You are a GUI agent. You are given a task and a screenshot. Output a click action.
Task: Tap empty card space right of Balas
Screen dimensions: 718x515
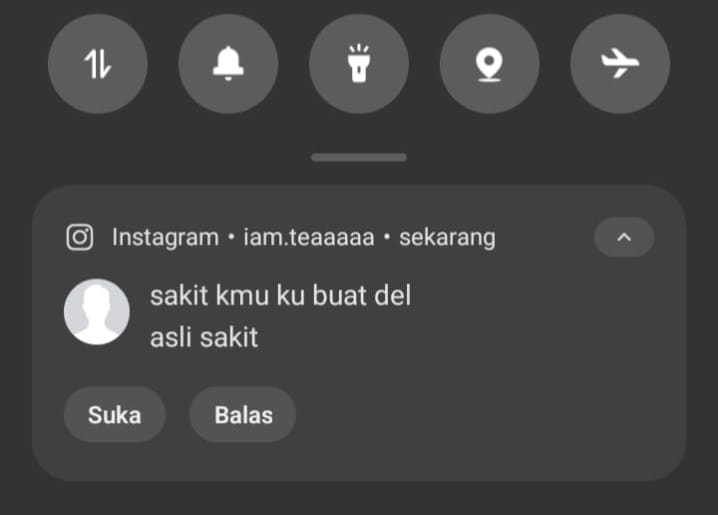(485, 415)
